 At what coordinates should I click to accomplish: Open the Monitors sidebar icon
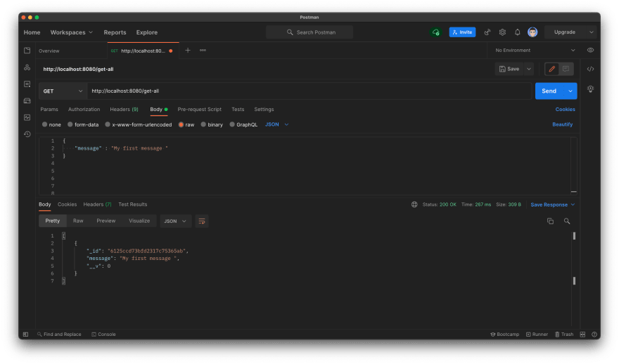(x=27, y=117)
